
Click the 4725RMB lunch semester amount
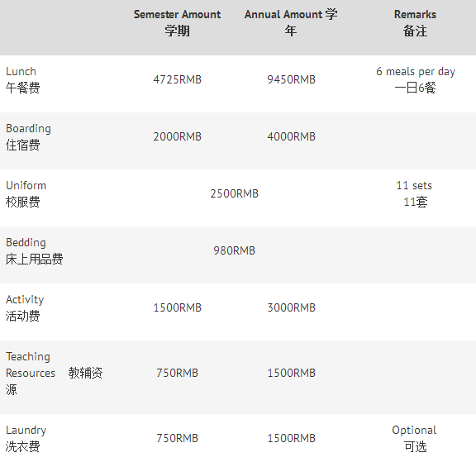point(178,79)
